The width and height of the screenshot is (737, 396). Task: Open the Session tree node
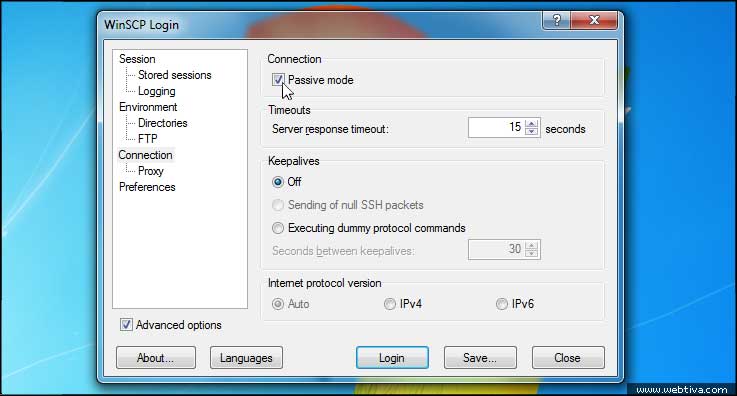(x=137, y=59)
